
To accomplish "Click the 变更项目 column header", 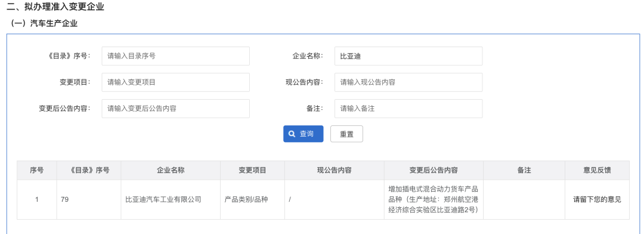I will tap(252, 170).
